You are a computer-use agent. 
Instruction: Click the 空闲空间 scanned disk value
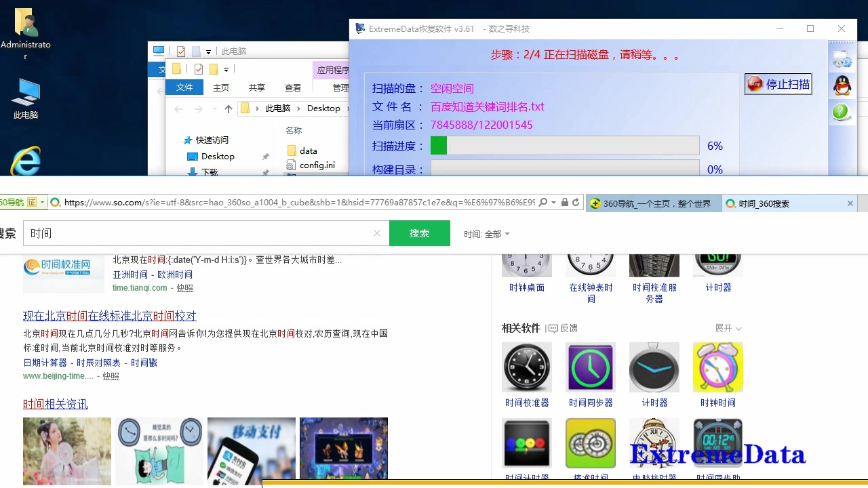(x=452, y=88)
